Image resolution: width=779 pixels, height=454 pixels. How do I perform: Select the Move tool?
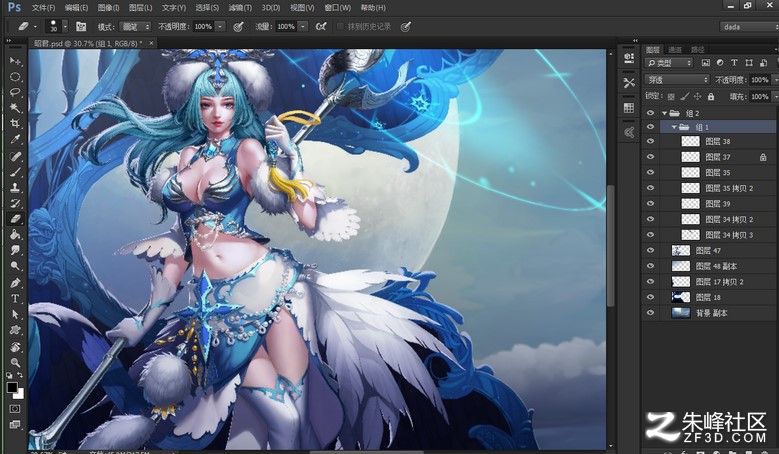click(15, 61)
